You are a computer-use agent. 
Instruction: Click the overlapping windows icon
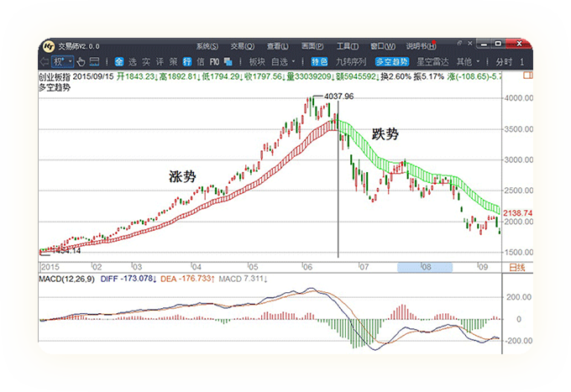(229, 61)
